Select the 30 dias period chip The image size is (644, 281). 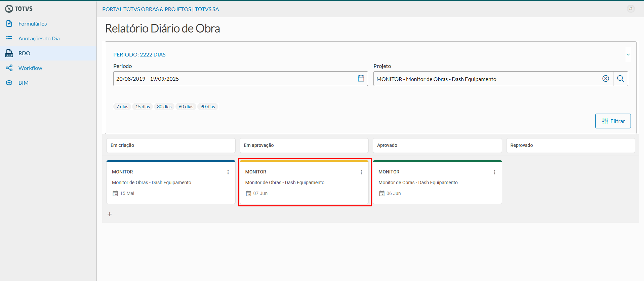pyautogui.click(x=164, y=107)
